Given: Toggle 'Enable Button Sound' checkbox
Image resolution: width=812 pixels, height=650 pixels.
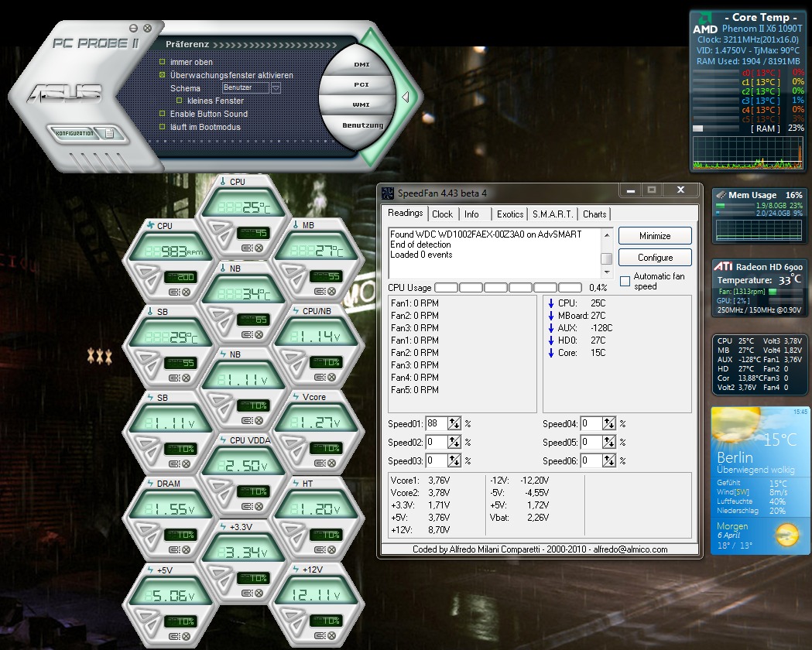Looking at the screenshot, I should (x=162, y=113).
